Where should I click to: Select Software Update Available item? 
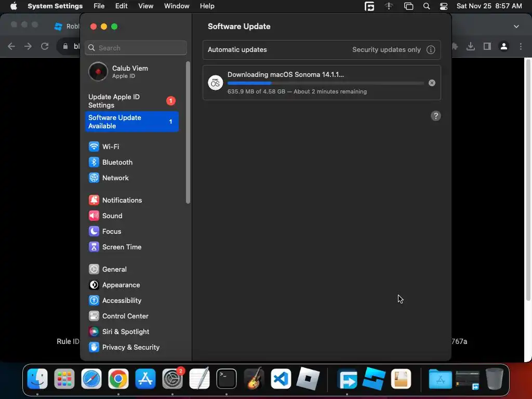pos(131,122)
